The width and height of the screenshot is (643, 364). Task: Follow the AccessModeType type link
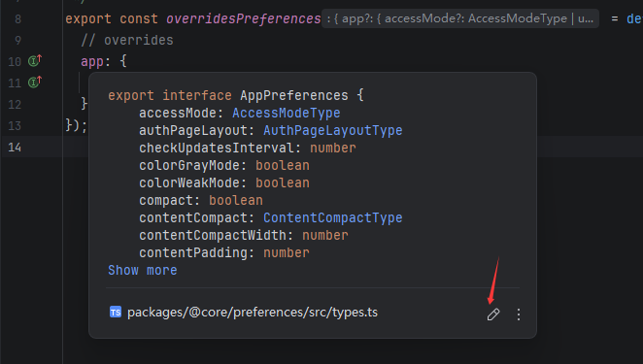coord(287,114)
